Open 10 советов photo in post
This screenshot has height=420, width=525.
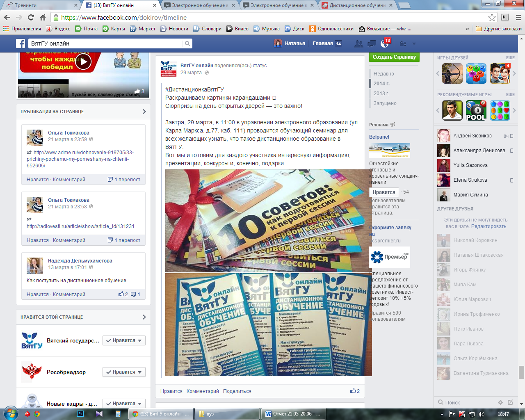click(268, 221)
